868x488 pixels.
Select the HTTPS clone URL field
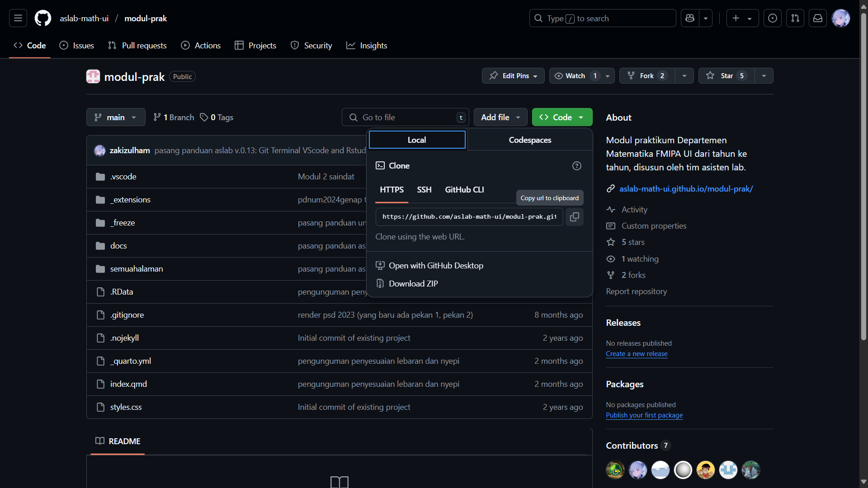pyautogui.click(x=469, y=217)
